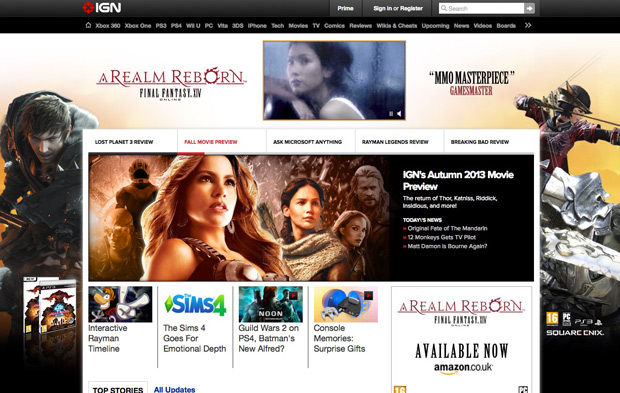Play the Console Memories video thumbnail
The height and width of the screenshot is (393, 620).
click(368, 295)
